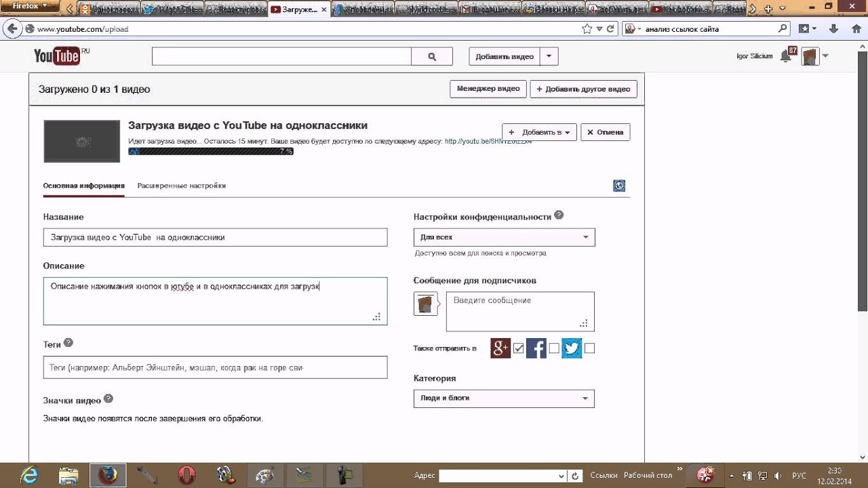Open the help icon next to Теги

coord(68,343)
